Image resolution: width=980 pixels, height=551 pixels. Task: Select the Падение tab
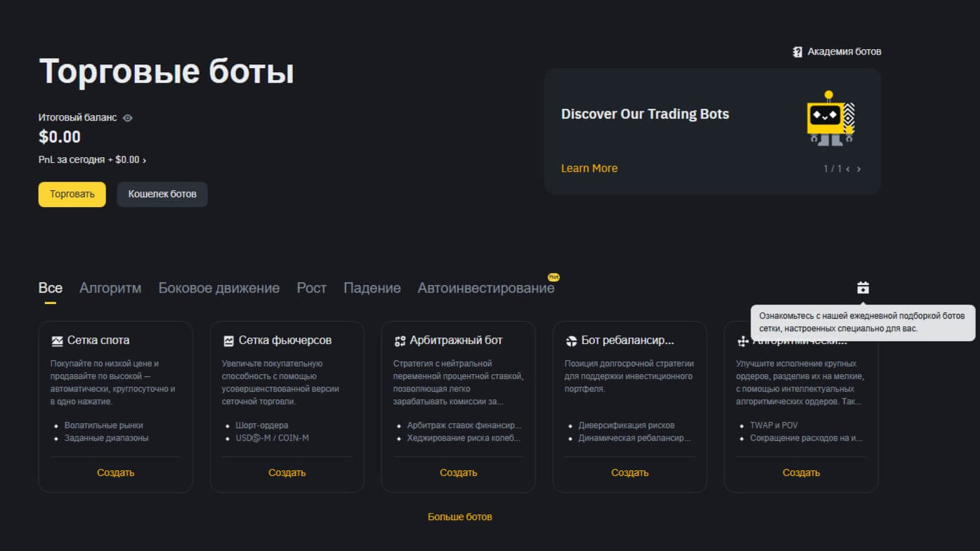372,288
